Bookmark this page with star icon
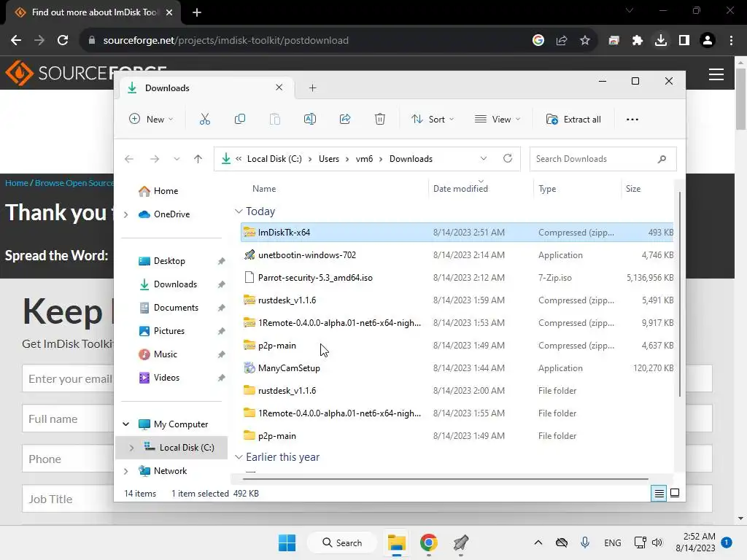This screenshot has height=560, width=747. [x=585, y=40]
